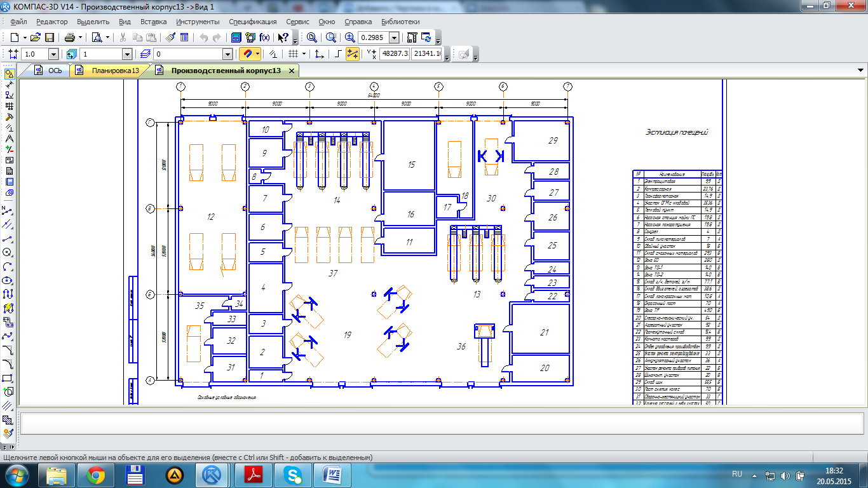Open the Библиотеки menu

(x=400, y=22)
